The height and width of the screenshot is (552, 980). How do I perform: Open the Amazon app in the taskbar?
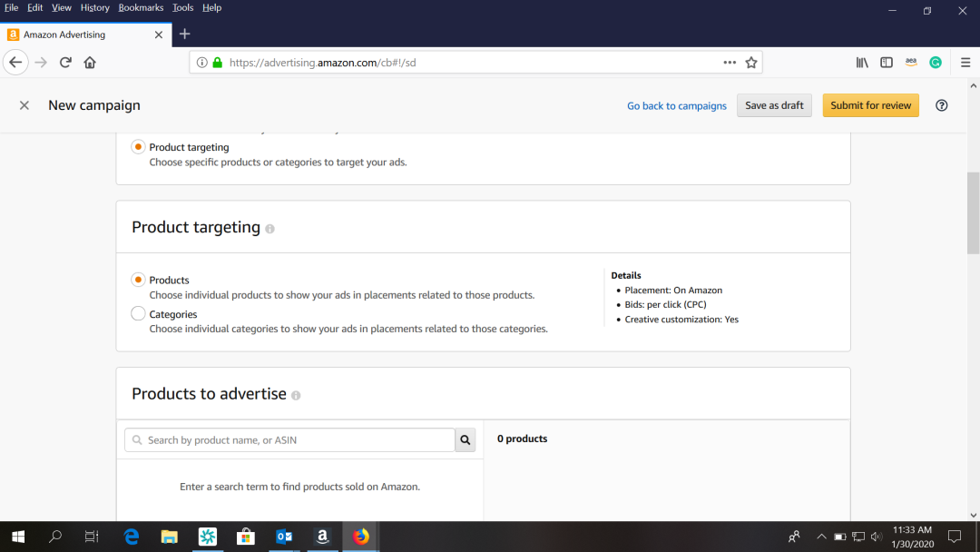322,537
